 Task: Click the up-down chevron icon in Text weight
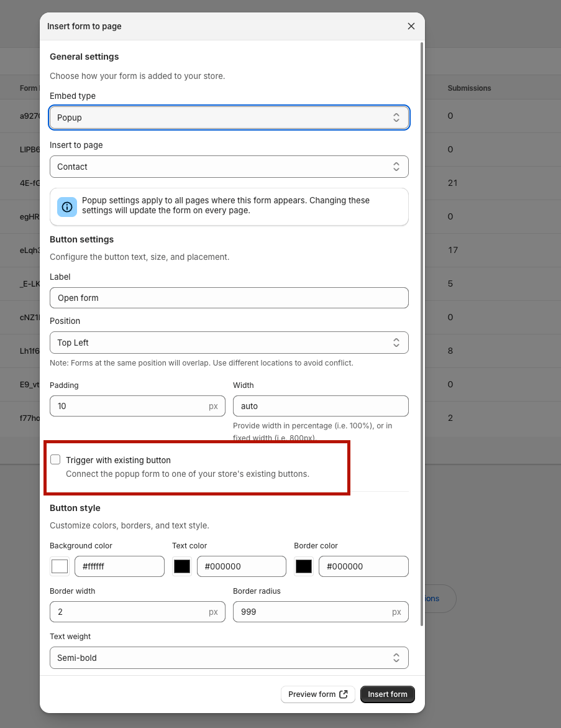tap(396, 658)
